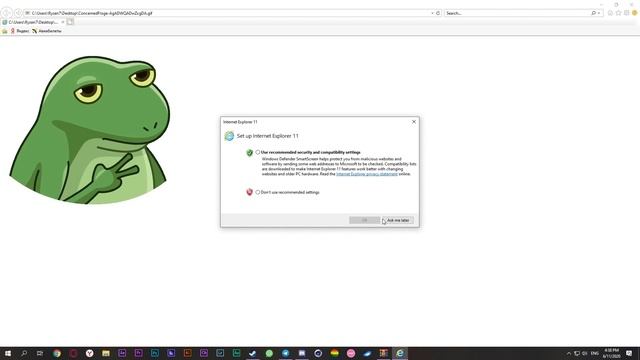Close the current browser tab

[63, 22]
